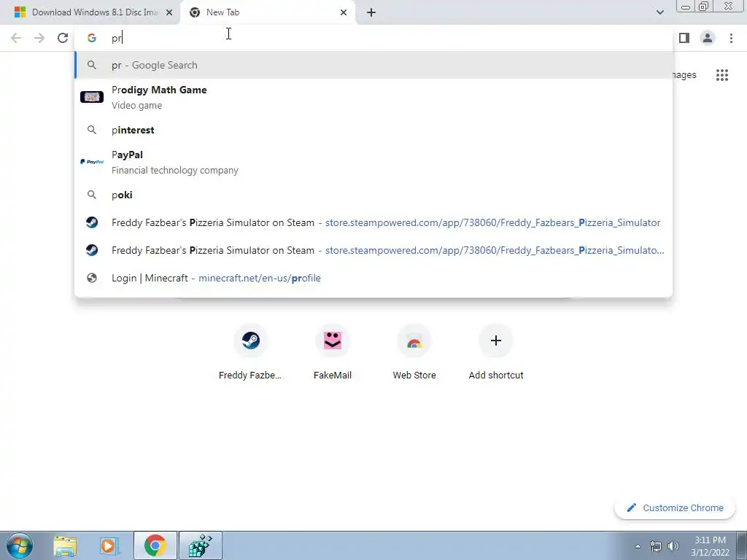The width and height of the screenshot is (747, 560).
Task: Open the Google apps grid icon
Action: 722,75
